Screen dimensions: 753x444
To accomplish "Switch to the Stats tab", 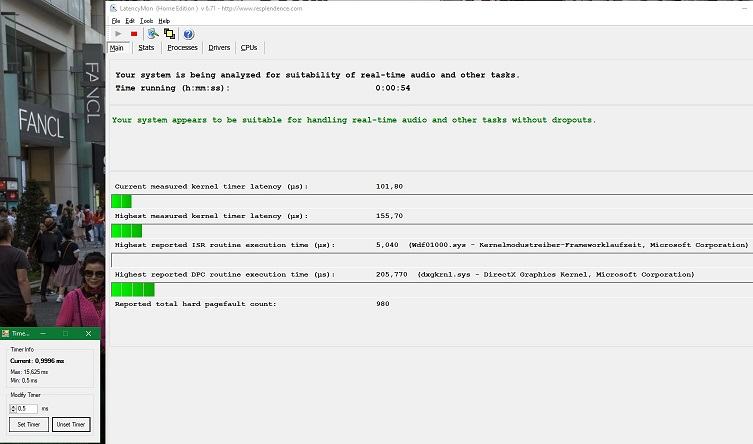I will [x=146, y=48].
